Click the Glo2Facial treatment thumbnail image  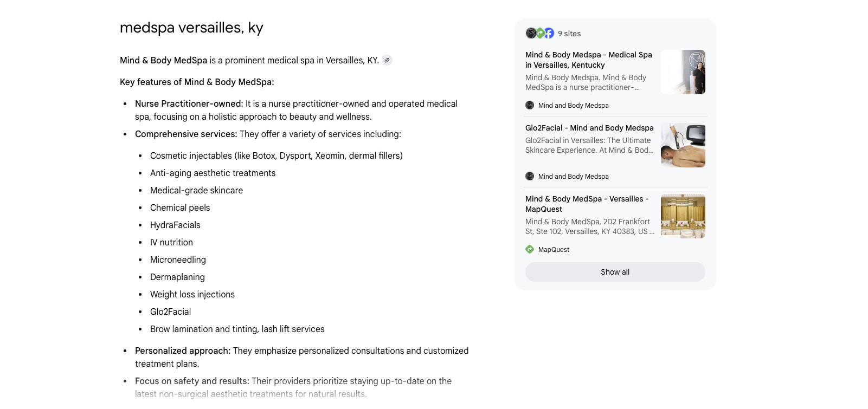tap(683, 145)
